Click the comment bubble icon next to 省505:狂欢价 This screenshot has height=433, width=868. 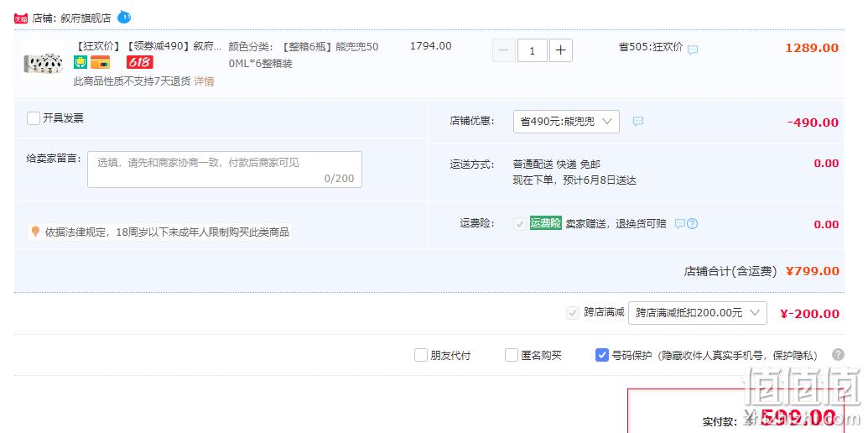pos(693,50)
